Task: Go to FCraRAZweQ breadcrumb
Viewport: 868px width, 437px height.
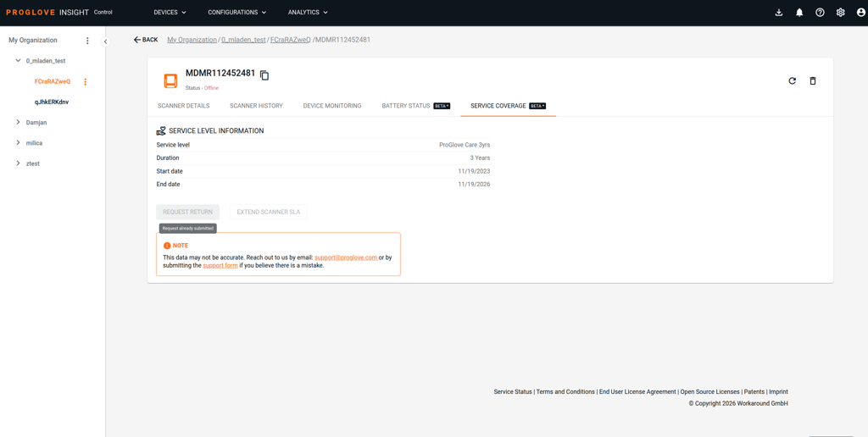Action: click(x=291, y=40)
